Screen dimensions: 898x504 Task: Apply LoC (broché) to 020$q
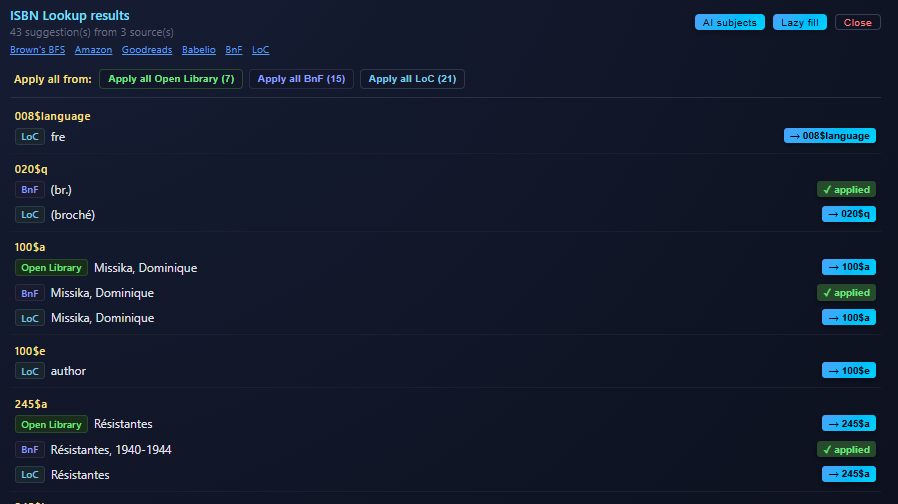(849, 214)
